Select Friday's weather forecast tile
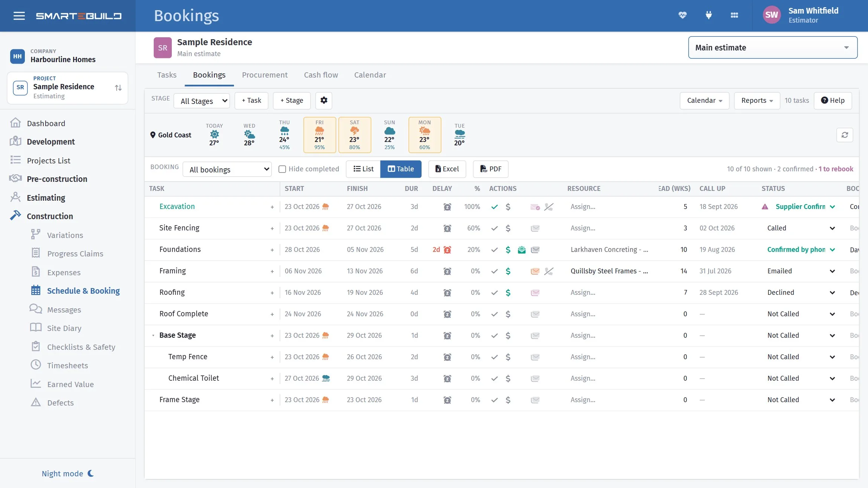Viewport: 868px width, 488px height. [319, 135]
